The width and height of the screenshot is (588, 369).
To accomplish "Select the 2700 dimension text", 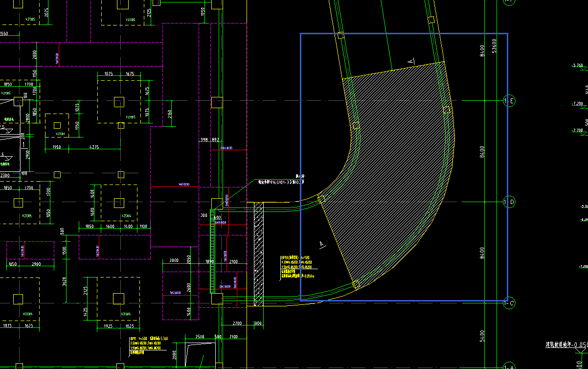I will (237, 323).
